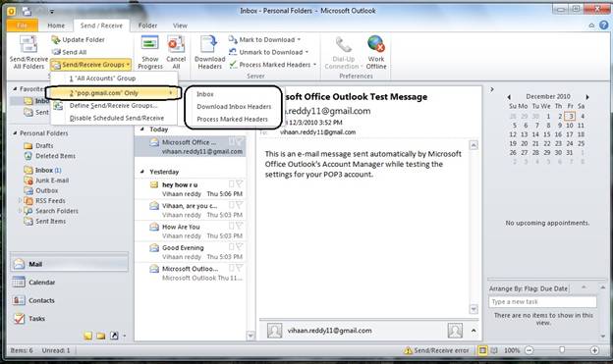
Task: Select "pop.gmail.com" Only menu entry
Action: [x=113, y=93]
